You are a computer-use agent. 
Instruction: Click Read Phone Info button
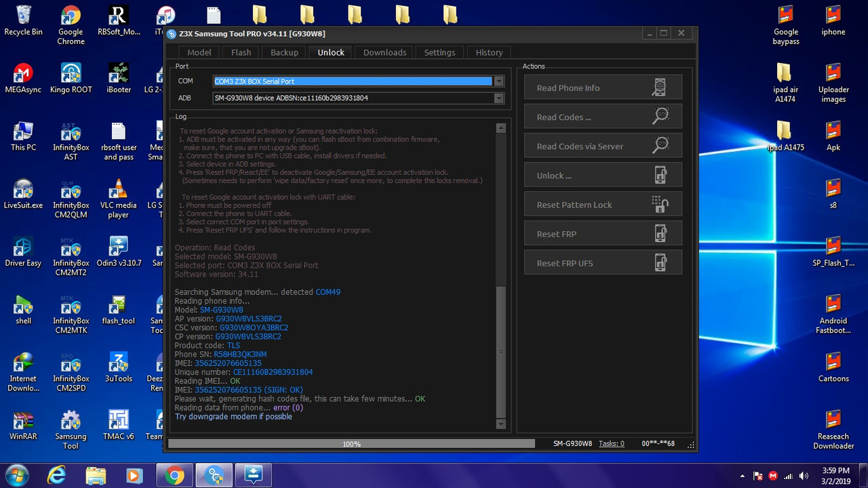coord(603,87)
